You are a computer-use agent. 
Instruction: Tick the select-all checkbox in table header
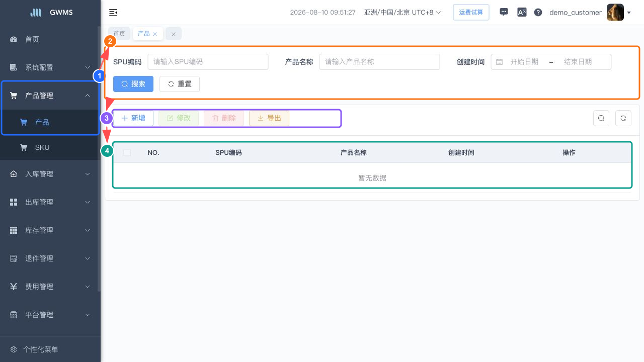tap(127, 152)
